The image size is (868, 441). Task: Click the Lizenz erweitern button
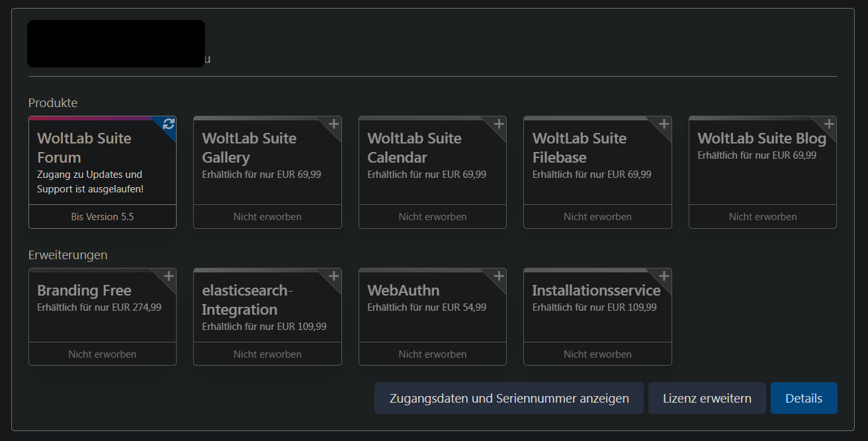pos(707,398)
